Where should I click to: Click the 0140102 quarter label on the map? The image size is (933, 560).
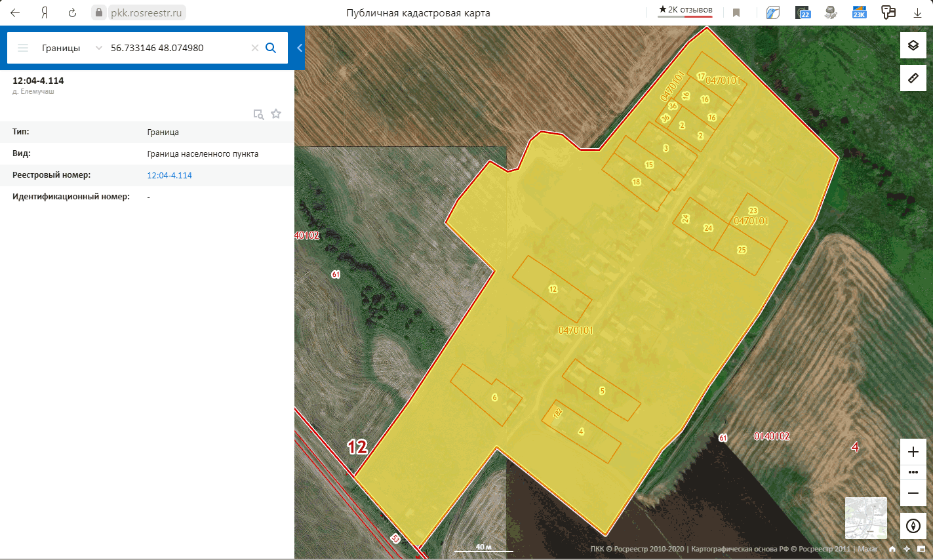click(x=772, y=436)
